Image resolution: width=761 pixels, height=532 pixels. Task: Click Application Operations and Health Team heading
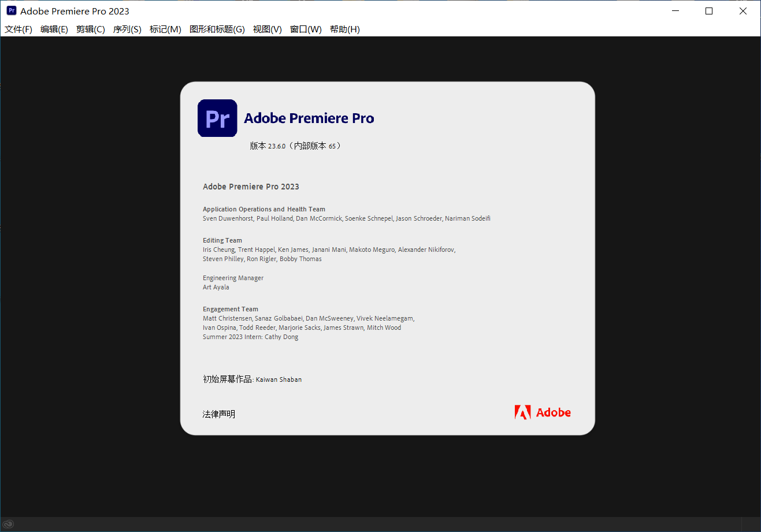pyautogui.click(x=264, y=209)
